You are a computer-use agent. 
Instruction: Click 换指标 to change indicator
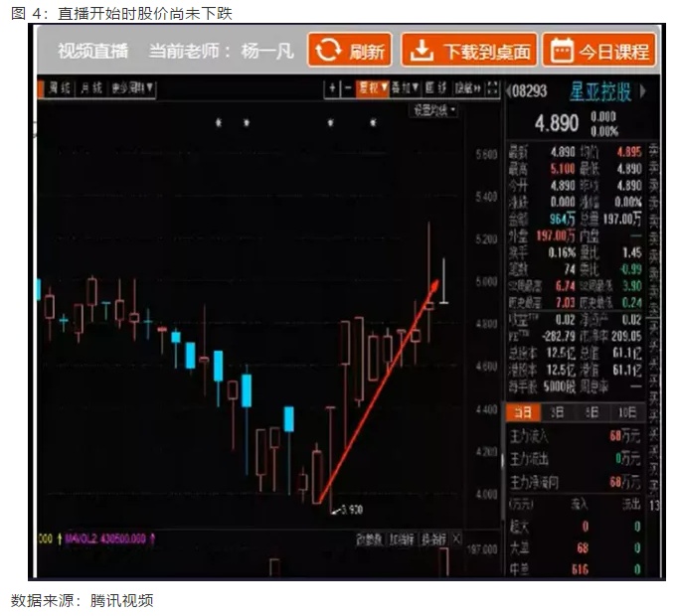pyautogui.click(x=433, y=539)
